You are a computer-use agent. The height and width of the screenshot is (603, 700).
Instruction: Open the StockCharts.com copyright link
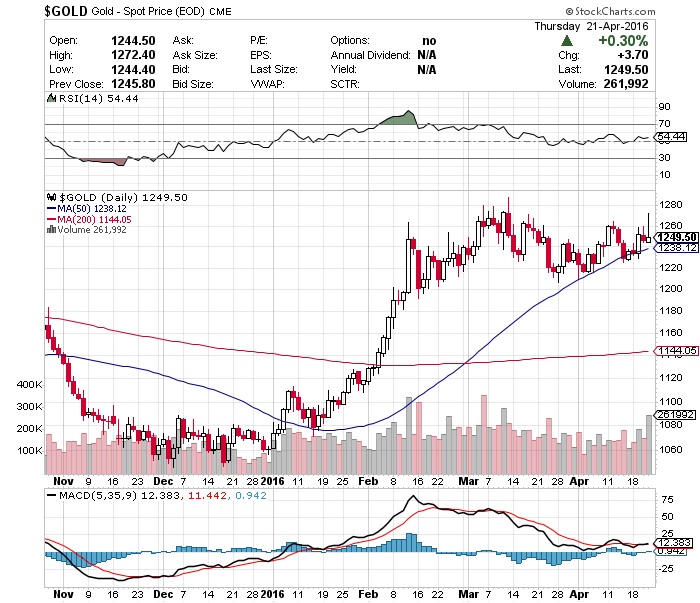(610, 11)
